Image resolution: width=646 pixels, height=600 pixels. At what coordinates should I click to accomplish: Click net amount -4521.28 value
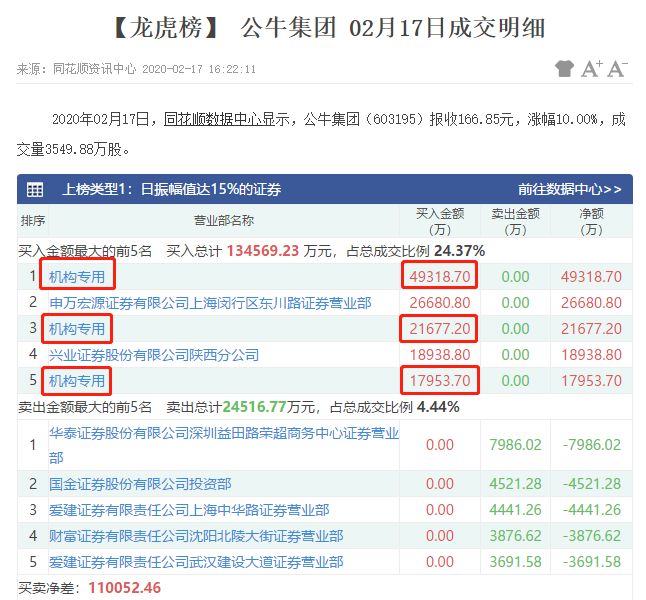(592, 484)
